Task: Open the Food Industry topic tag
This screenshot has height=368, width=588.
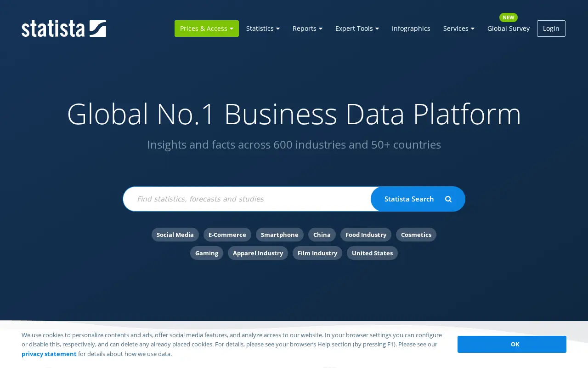Action: [366, 235]
